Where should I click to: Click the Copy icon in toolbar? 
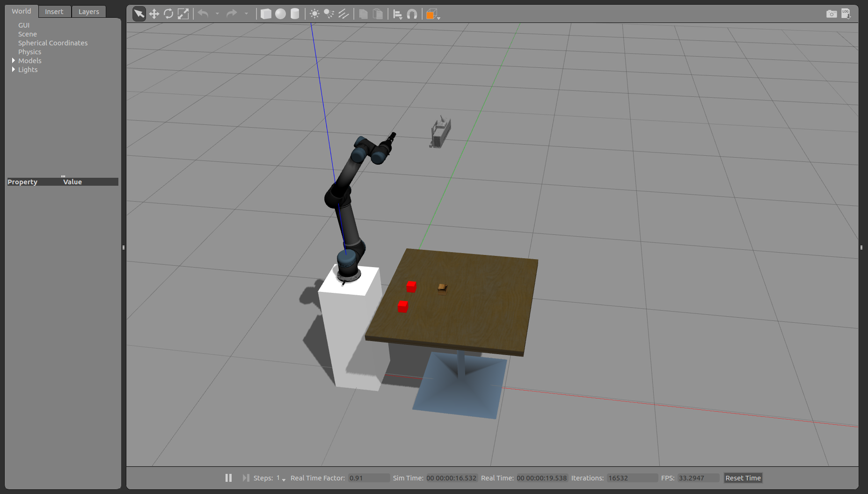(x=363, y=14)
